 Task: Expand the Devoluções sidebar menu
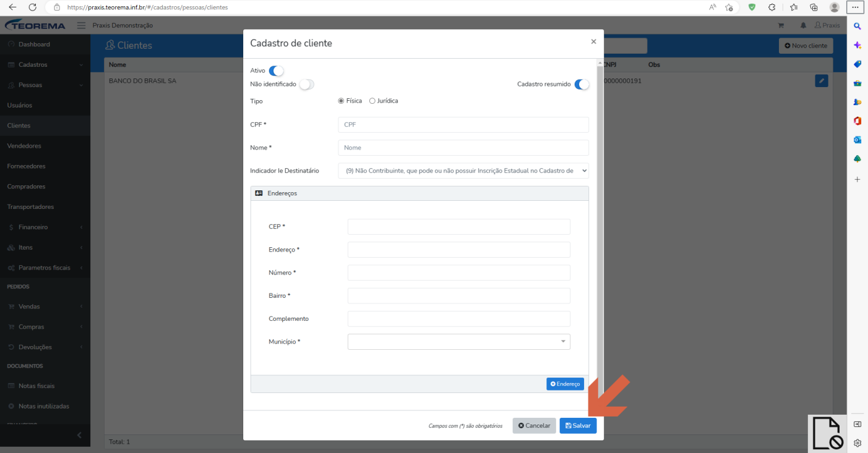click(45, 347)
